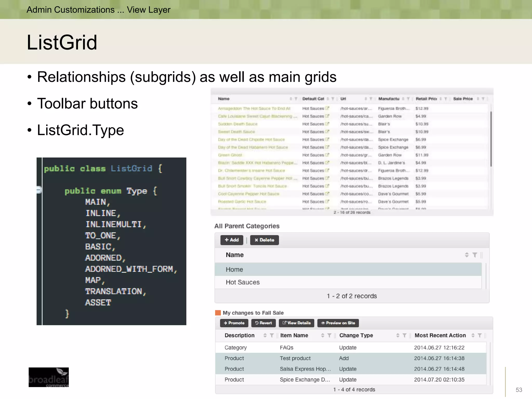Select the Spice Exchange D... Update row
Viewport: 532px width, 399px height.
[351, 380]
